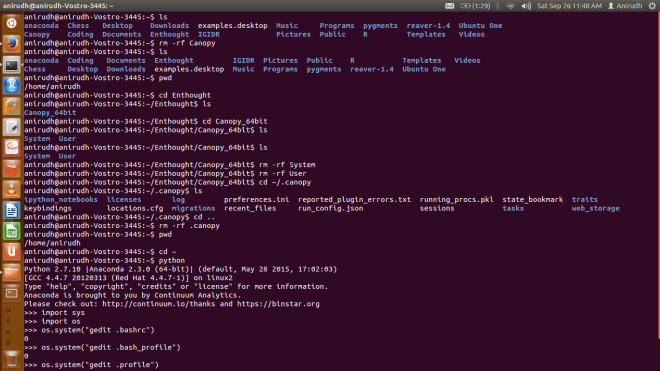Open the mail envelope indicator

click(x=450, y=6)
